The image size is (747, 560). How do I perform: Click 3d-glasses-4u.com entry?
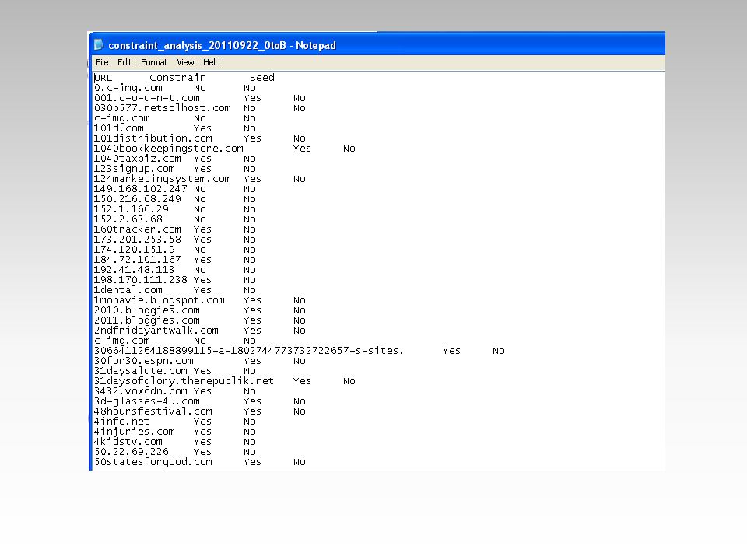pyautogui.click(x=147, y=401)
